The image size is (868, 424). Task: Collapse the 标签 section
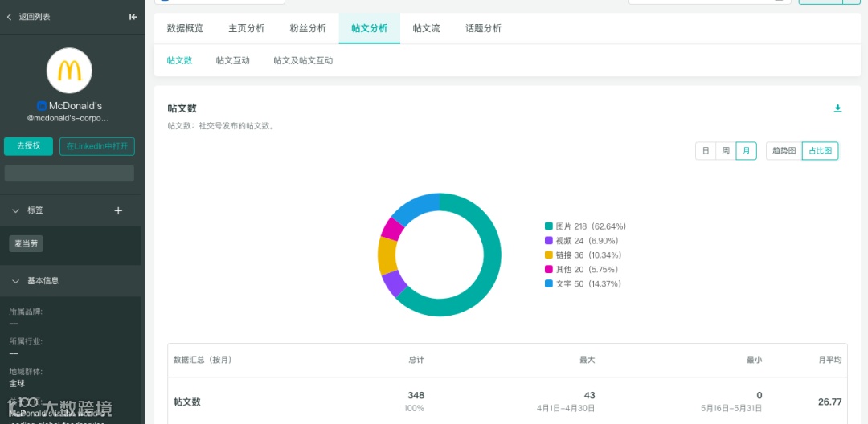point(15,210)
